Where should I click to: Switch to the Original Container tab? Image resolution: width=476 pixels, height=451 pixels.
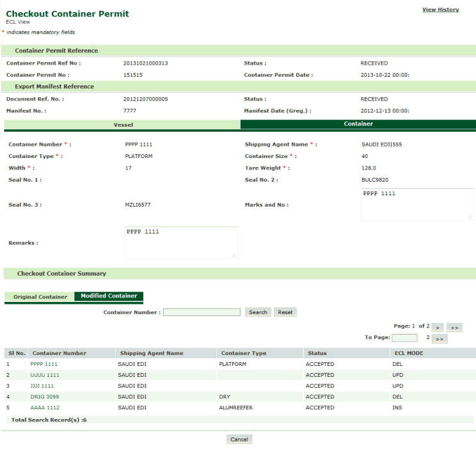(x=40, y=297)
